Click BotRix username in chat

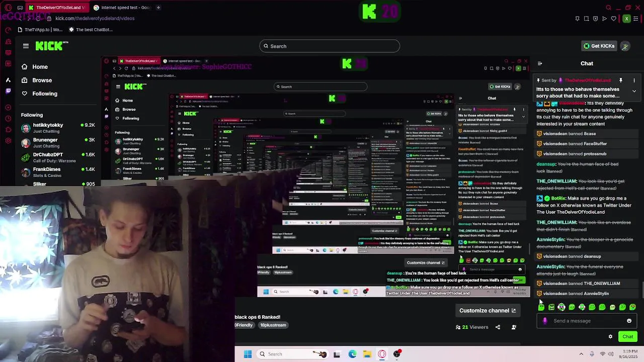click(x=558, y=199)
